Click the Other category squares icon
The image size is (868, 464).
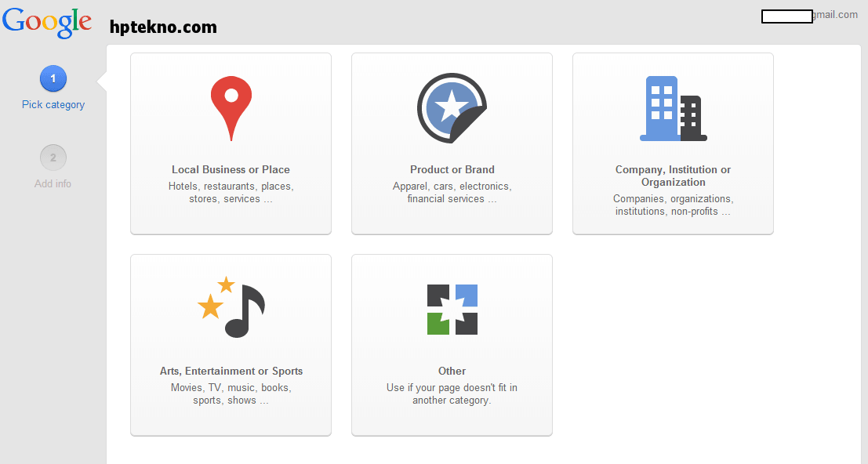(452, 310)
